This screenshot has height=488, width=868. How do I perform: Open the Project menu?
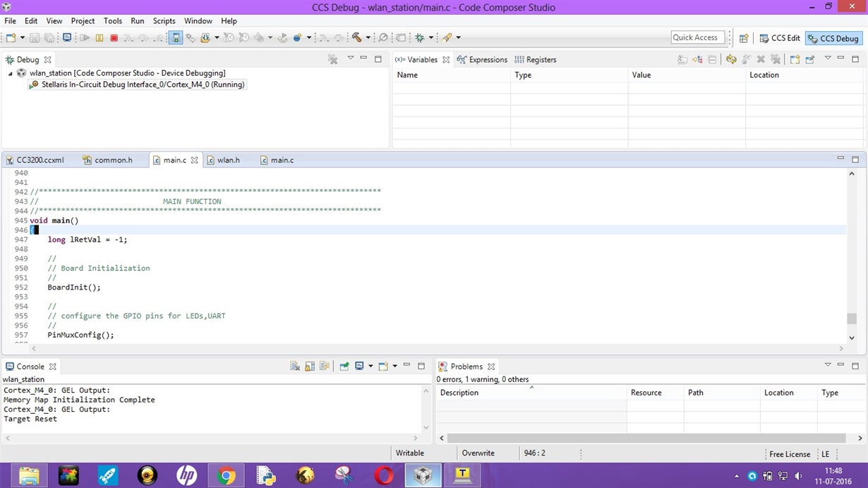[x=83, y=21]
